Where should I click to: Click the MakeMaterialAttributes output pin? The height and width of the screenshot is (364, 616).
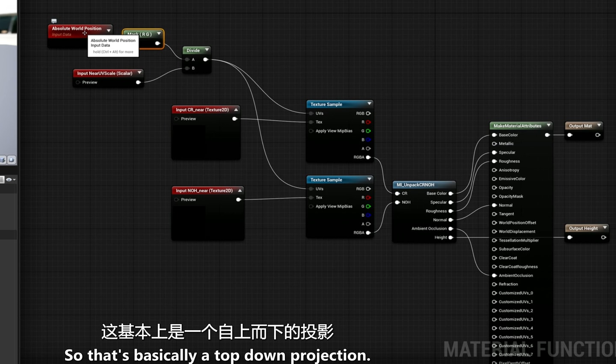(547, 135)
